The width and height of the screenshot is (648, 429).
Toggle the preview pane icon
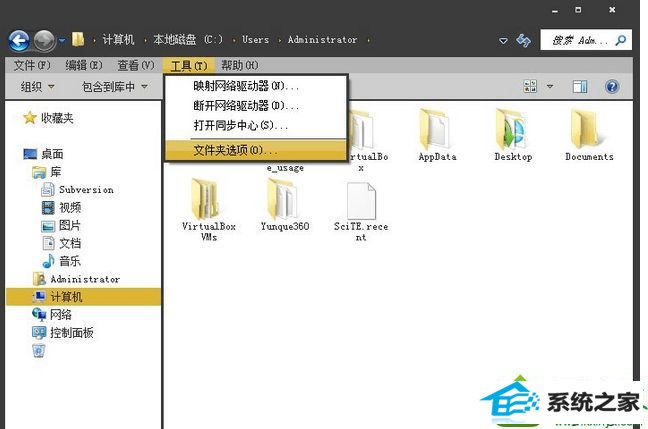coord(580,86)
